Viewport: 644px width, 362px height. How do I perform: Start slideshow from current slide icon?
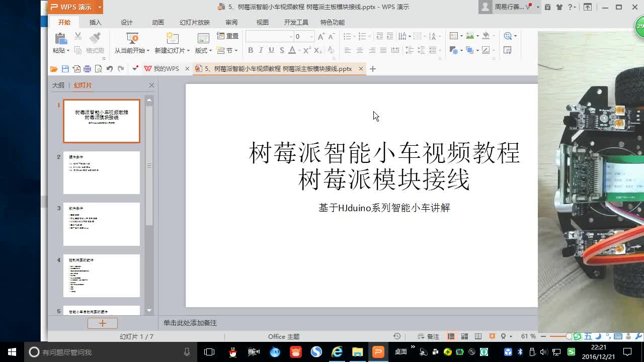click(132, 38)
